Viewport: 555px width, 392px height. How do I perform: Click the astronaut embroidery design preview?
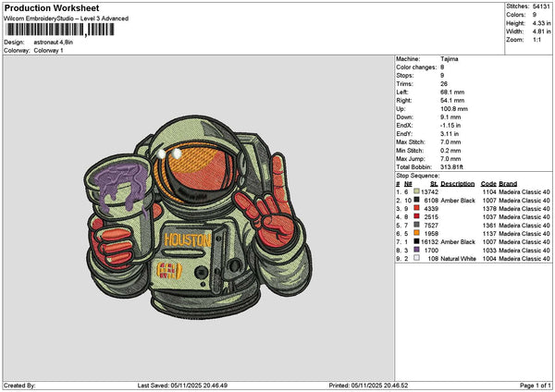coord(198,216)
